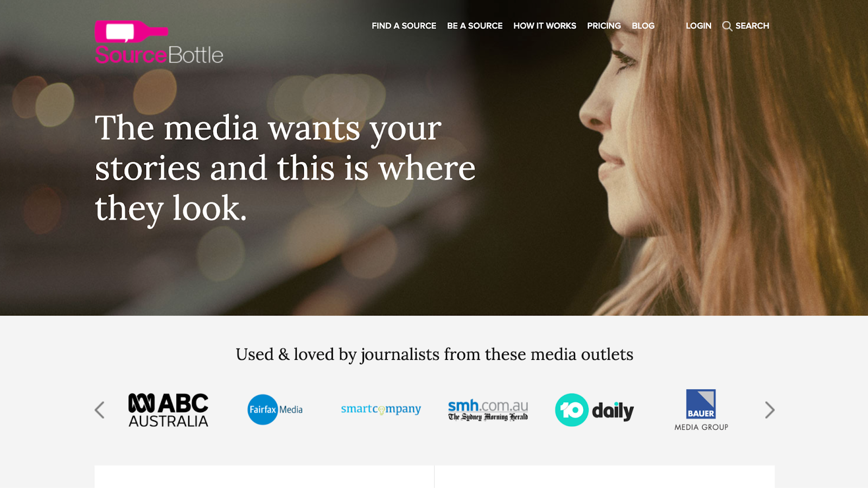This screenshot has height=488, width=868.
Task: Click the SourceBottle pink bottle logo
Action: (131, 31)
